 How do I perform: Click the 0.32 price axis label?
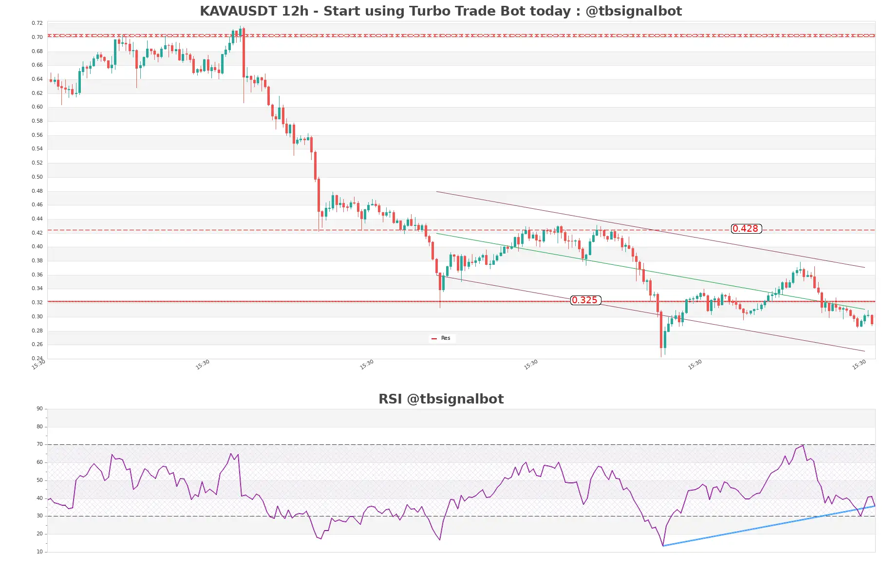click(x=37, y=302)
